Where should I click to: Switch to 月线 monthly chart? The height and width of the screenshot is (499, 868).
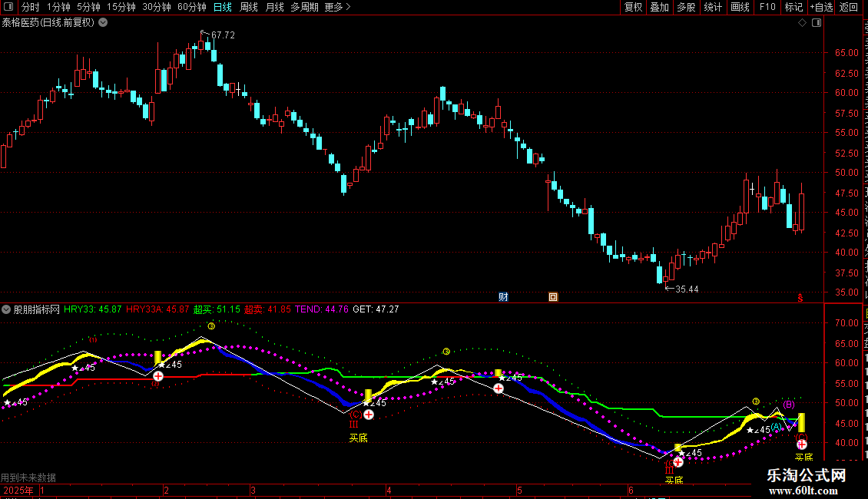point(274,7)
